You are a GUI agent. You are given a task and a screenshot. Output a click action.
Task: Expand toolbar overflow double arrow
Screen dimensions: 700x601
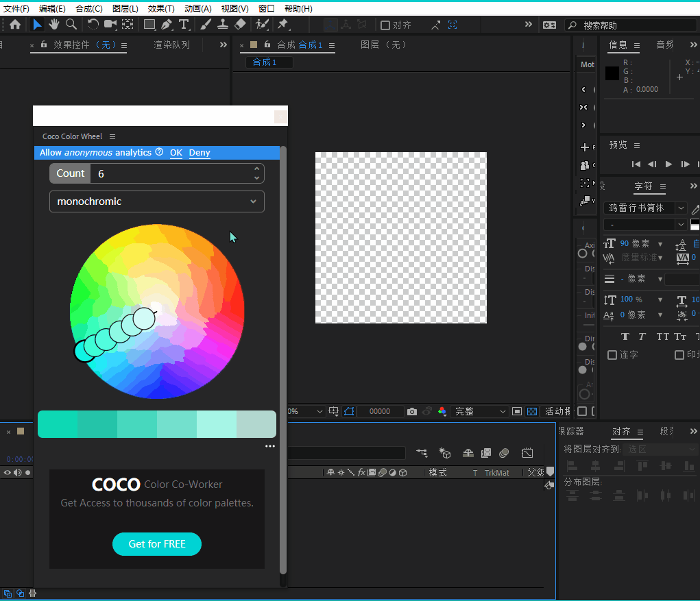528,25
